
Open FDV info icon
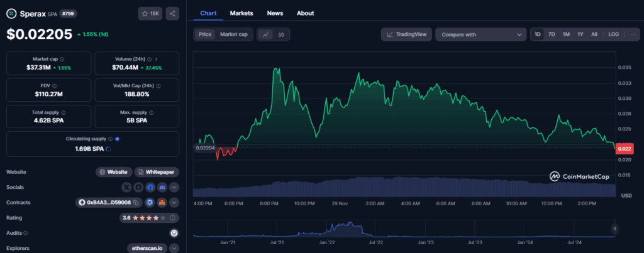[x=54, y=86]
